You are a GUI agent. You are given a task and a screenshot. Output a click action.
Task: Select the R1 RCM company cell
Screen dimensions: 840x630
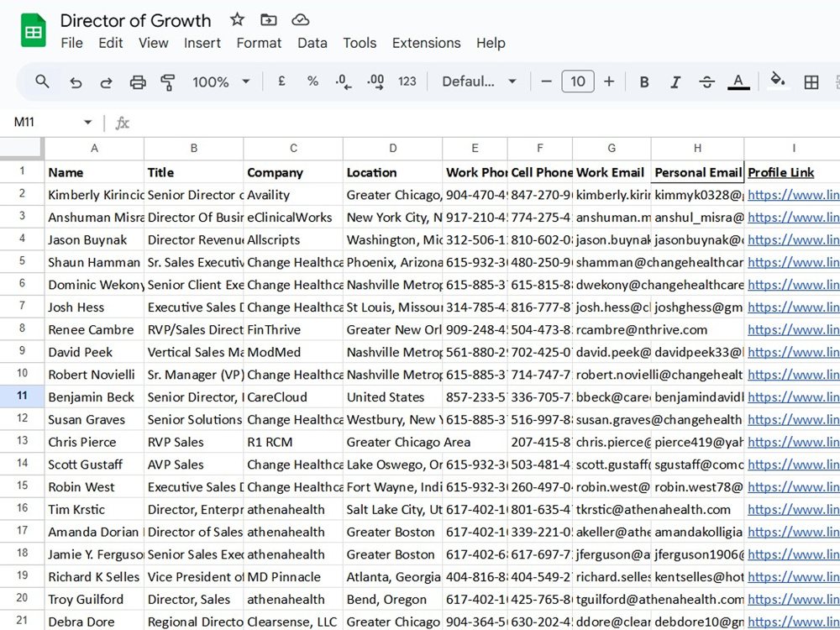pos(293,443)
